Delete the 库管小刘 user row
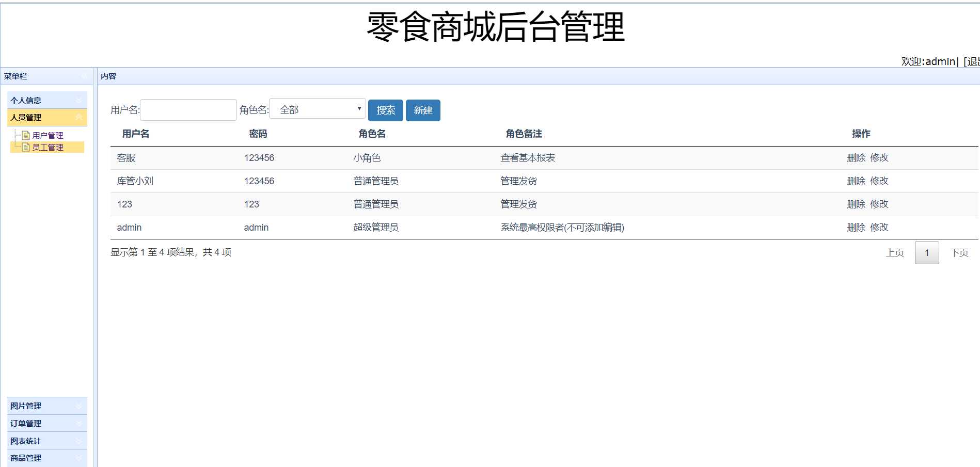980x467 pixels. (x=856, y=181)
